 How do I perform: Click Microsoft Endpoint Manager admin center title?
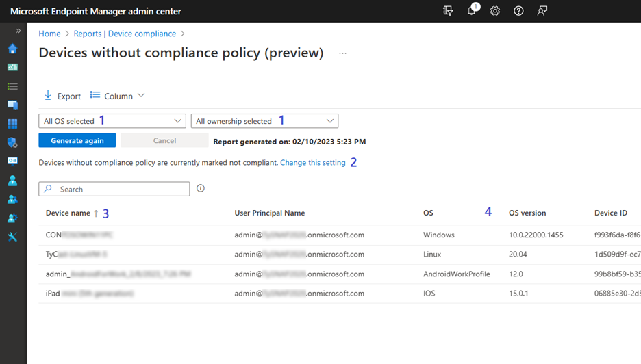point(96,12)
